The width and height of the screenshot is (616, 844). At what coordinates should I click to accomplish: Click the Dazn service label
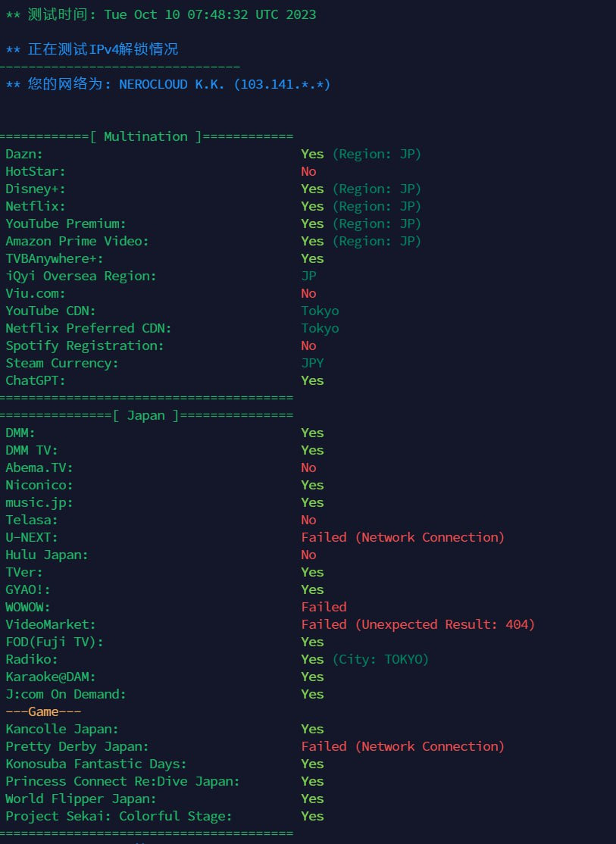coord(24,154)
